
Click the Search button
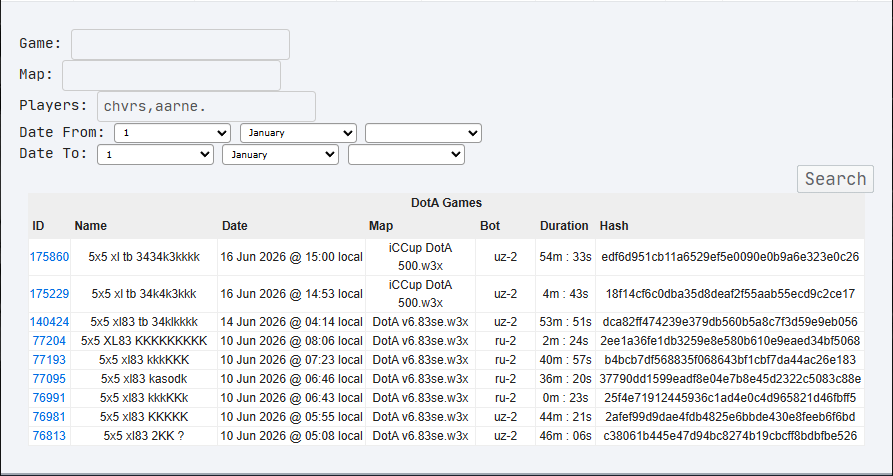pos(835,179)
